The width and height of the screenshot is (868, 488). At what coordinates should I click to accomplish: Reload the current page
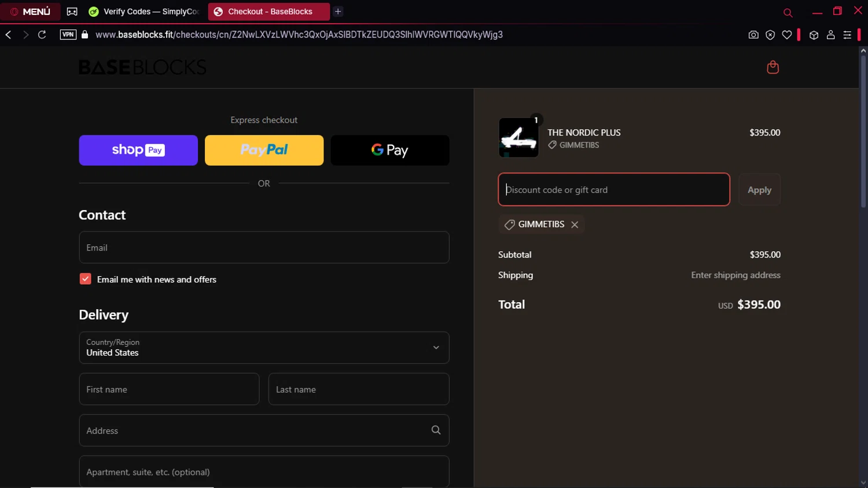tap(42, 35)
